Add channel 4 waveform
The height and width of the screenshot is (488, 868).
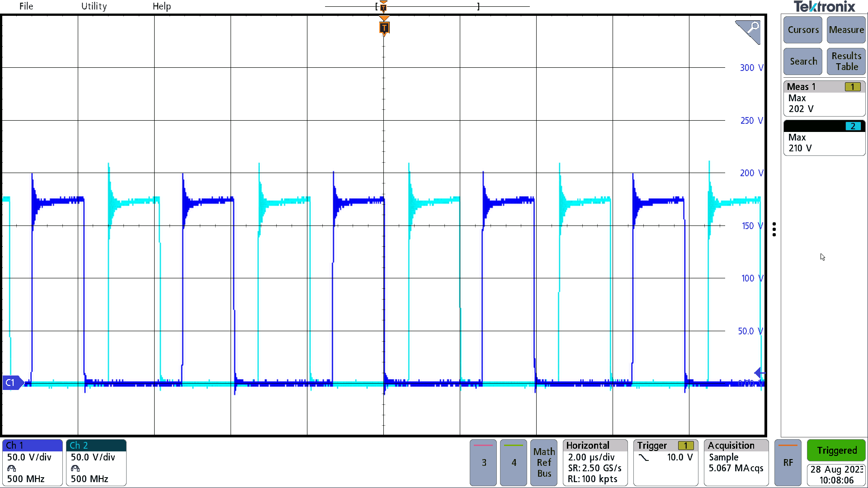[514, 463]
